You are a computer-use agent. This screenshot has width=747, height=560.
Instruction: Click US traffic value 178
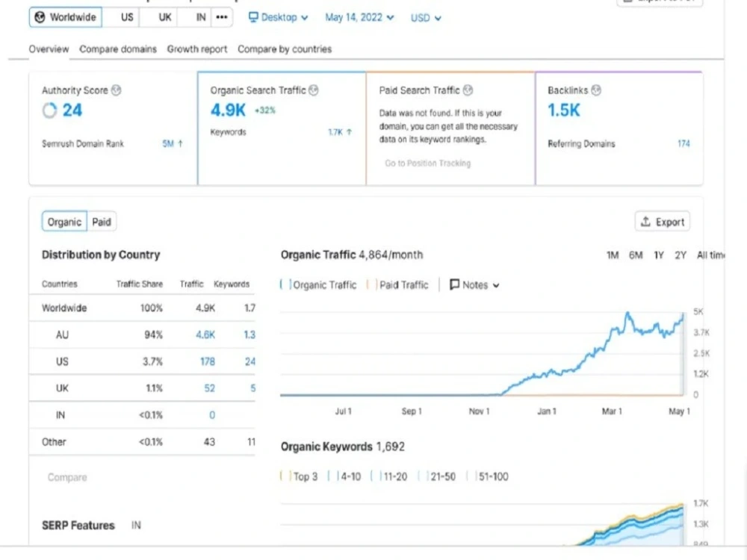click(x=207, y=361)
